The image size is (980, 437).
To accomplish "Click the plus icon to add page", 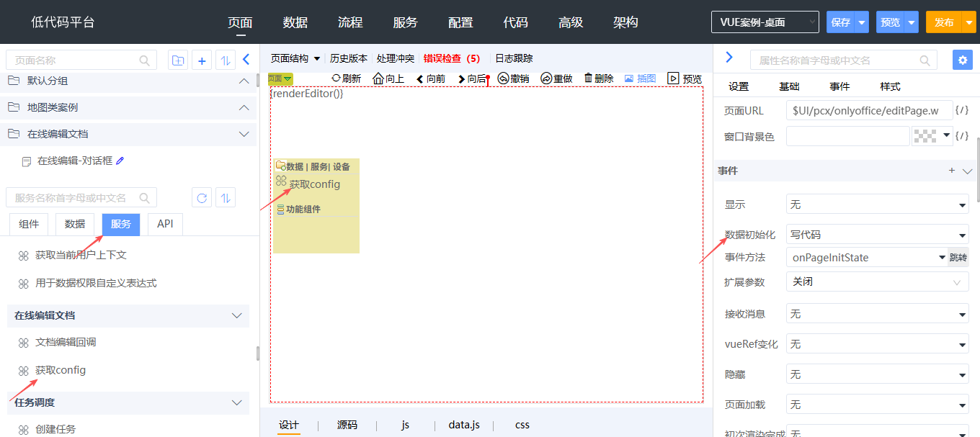I will (202, 60).
